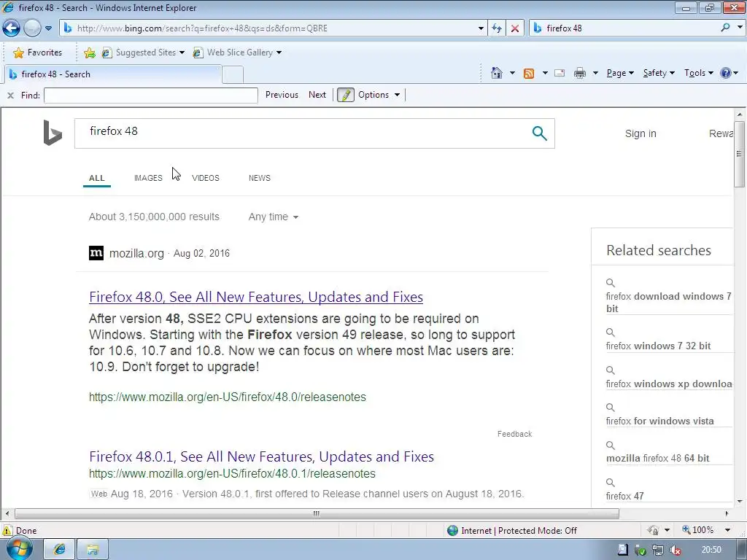Open the Web Slice Gallery dropdown
The image size is (747, 560).
pyautogui.click(x=237, y=52)
